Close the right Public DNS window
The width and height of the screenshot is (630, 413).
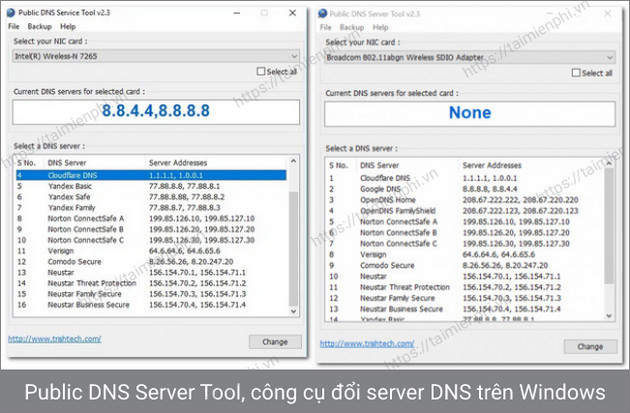[608, 14]
